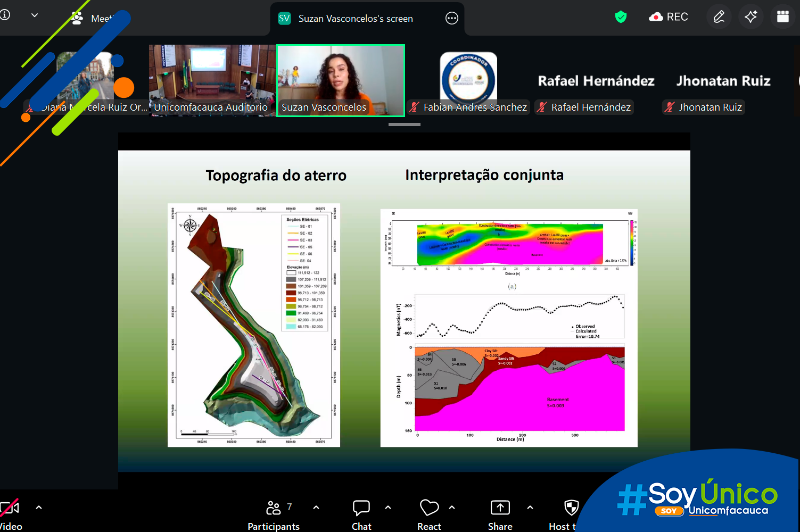Select Jhonatan Ruiz's participant tile
This screenshot has width=800, height=532.
724,80
